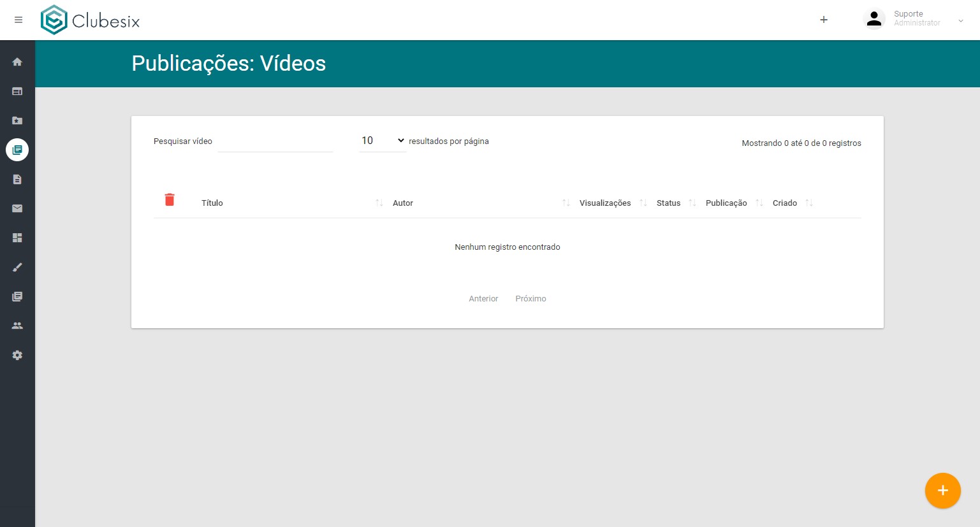Open the mail envelope sidebar icon
The image size is (980, 527).
[x=17, y=208]
